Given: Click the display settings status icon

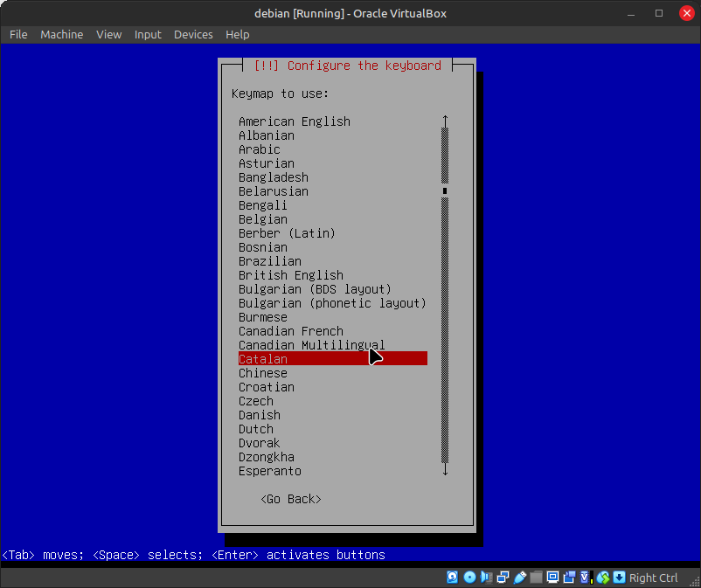Looking at the screenshot, I should point(553,578).
